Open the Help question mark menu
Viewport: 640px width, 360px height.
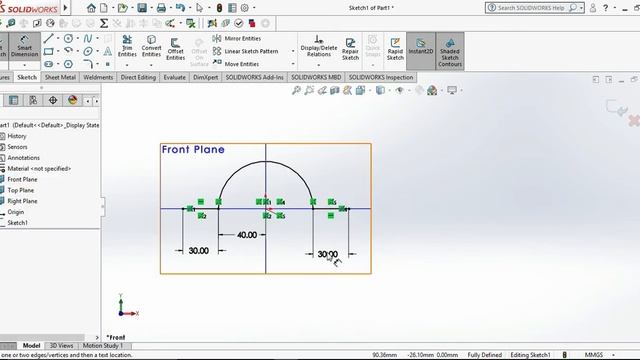point(606,8)
